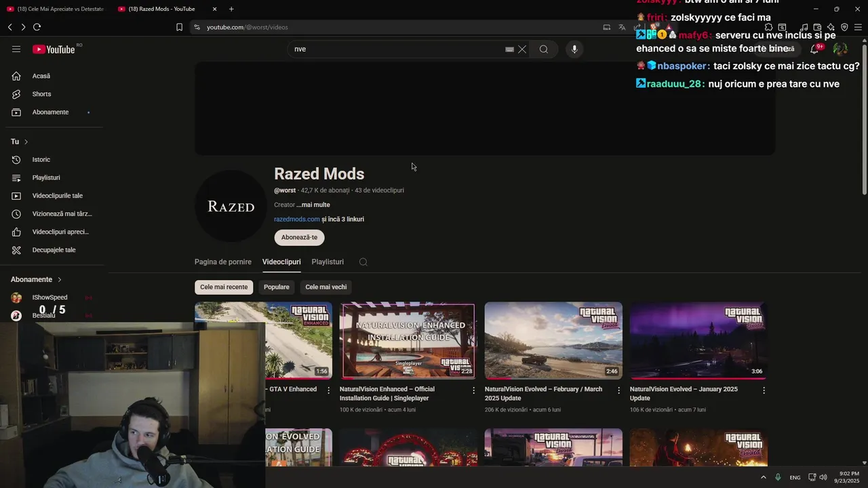Click the Abonează-te subscribe button
868x488 pixels.
click(299, 237)
